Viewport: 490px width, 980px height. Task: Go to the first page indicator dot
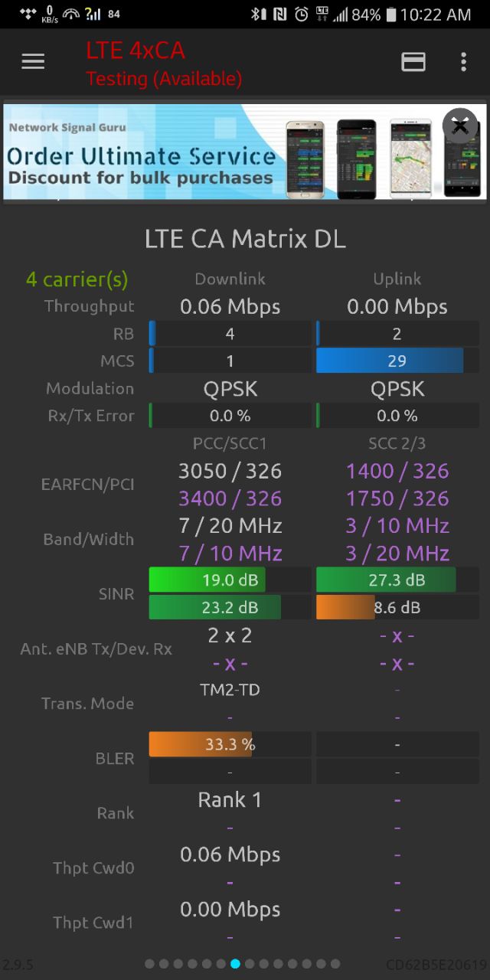[x=149, y=964]
